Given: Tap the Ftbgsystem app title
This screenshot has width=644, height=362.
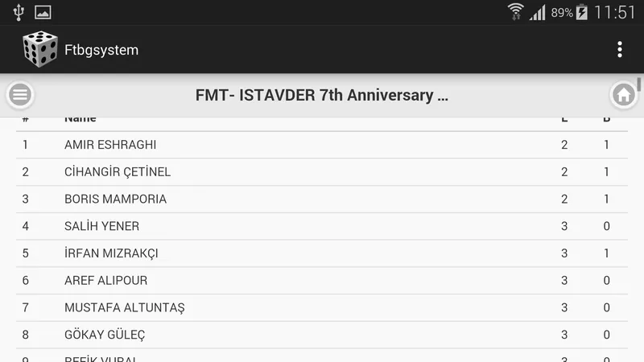Looking at the screenshot, I should tap(101, 50).
